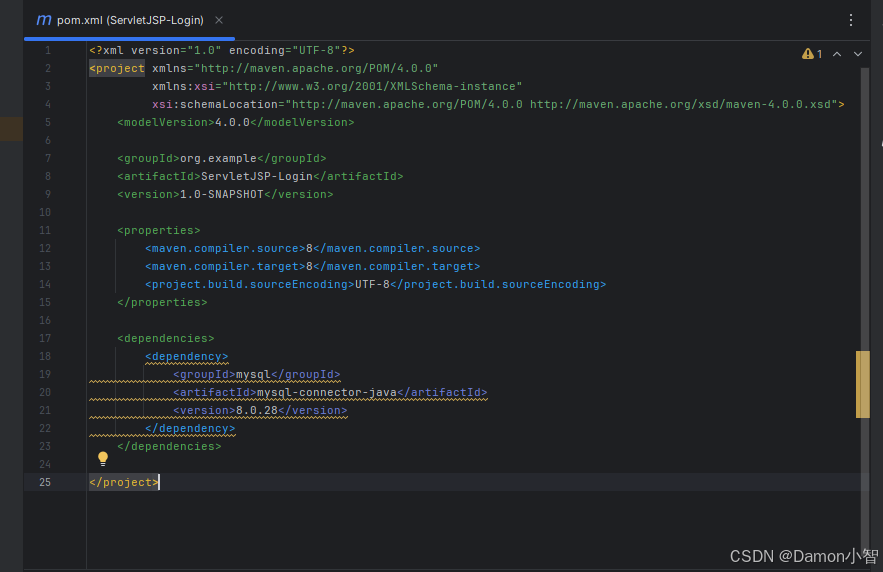
Task: Close the pom.xml (ServletJSP-Login) tab
Action: click(x=219, y=20)
